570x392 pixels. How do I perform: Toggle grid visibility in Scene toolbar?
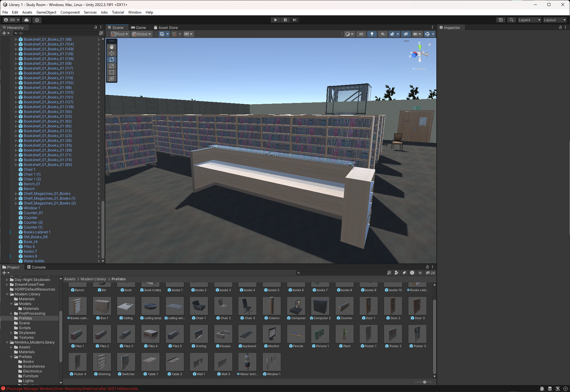(162, 34)
